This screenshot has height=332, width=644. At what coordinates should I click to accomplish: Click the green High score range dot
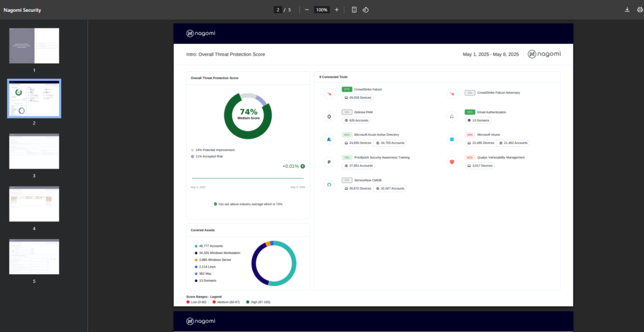248,302
